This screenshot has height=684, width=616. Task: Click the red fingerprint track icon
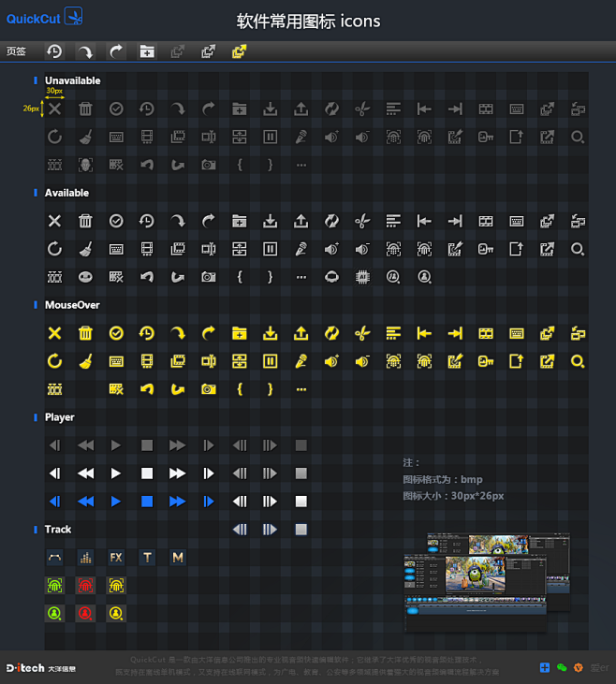pyautogui.click(x=85, y=586)
